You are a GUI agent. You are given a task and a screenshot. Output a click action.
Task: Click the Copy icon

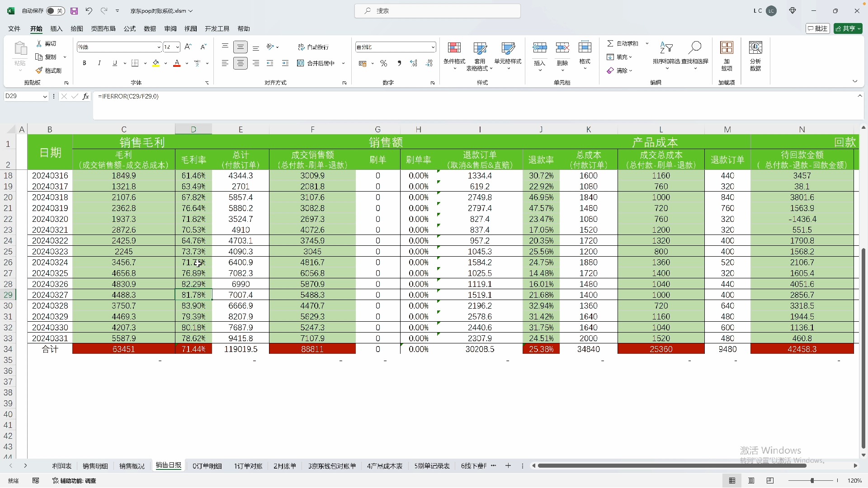39,57
